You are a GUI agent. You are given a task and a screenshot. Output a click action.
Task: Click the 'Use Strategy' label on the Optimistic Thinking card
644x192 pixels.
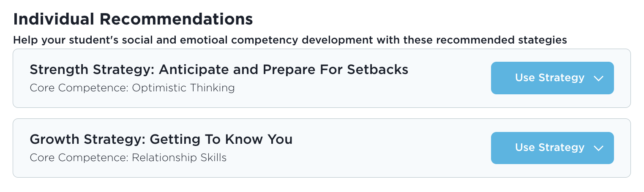tap(549, 78)
